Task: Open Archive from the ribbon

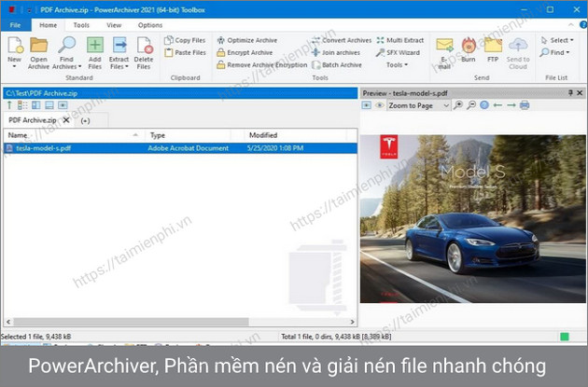Action: pos(38,53)
